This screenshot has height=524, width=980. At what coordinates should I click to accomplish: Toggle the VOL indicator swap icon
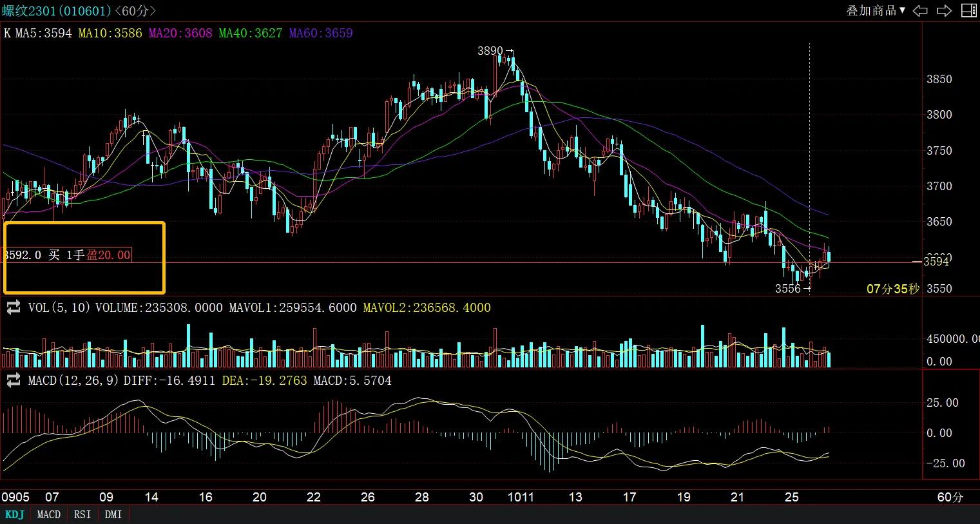[14, 308]
